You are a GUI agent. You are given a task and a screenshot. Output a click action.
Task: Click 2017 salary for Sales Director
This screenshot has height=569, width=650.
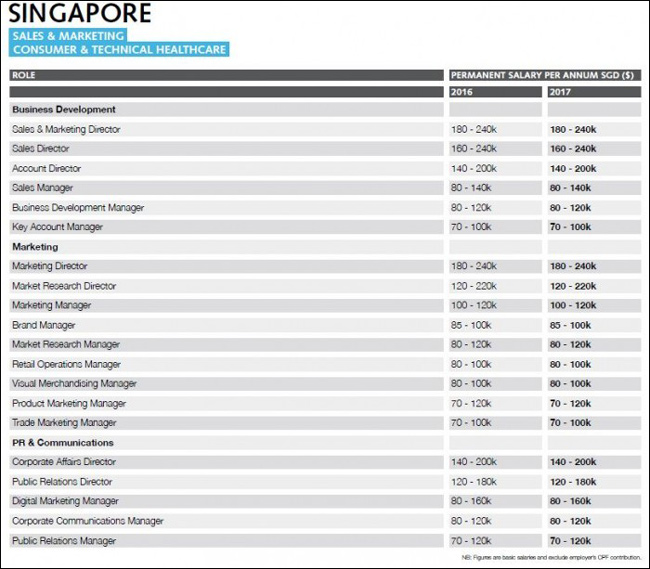click(573, 148)
